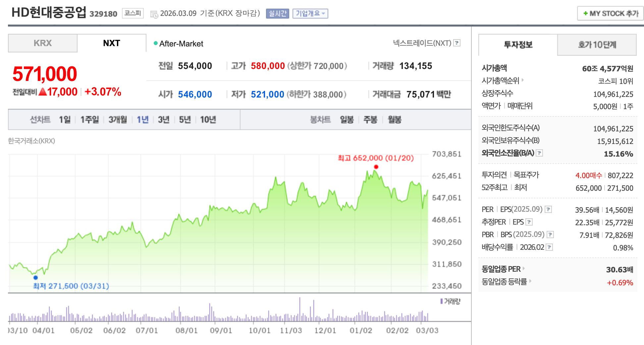Click the 거래대금 value 75,071 백만

[x=429, y=95]
